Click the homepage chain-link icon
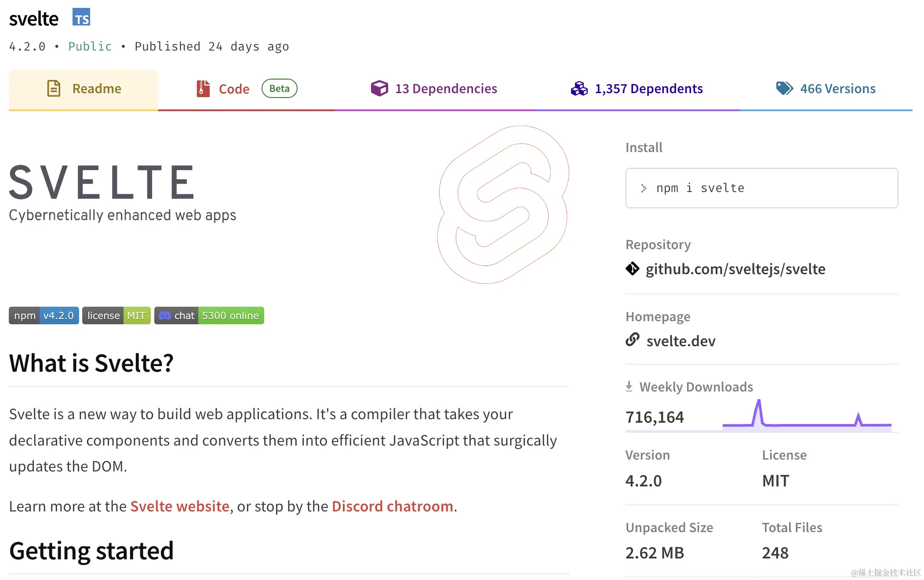The image size is (924, 580). point(632,340)
